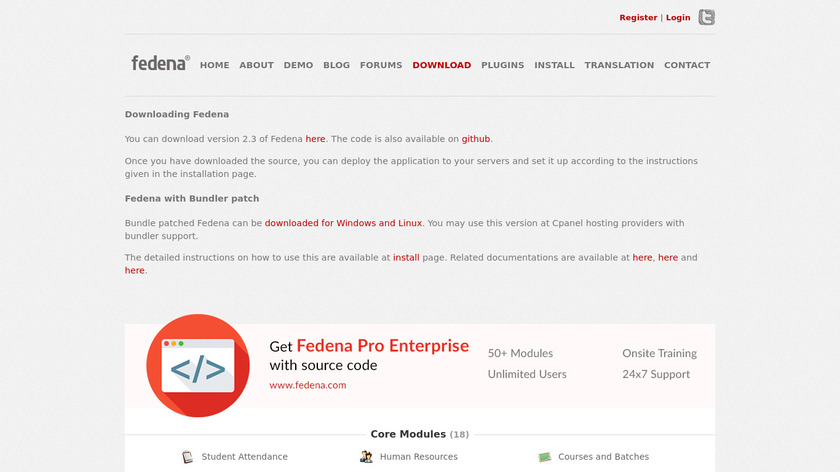This screenshot has height=472, width=840.
Task: Open the Login link
Action: pos(678,18)
